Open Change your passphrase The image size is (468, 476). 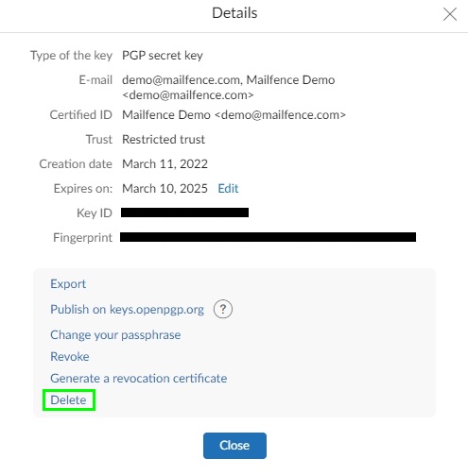(115, 335)
